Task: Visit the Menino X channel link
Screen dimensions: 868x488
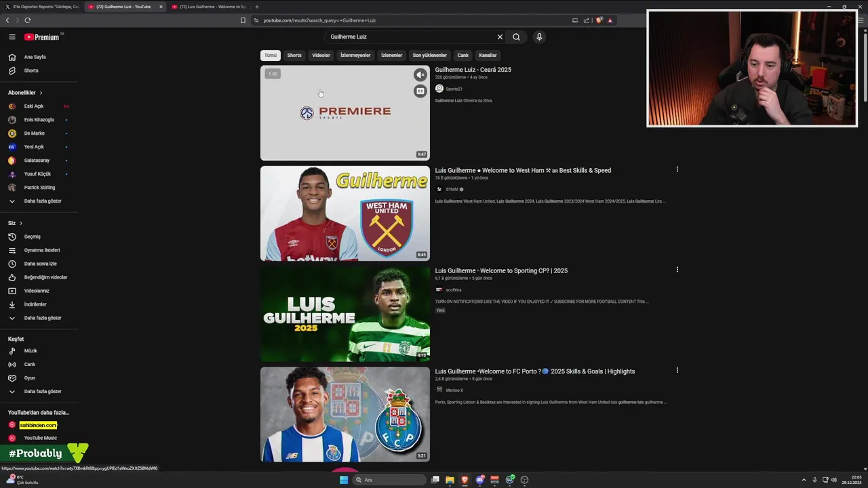Action: [454, 390]
